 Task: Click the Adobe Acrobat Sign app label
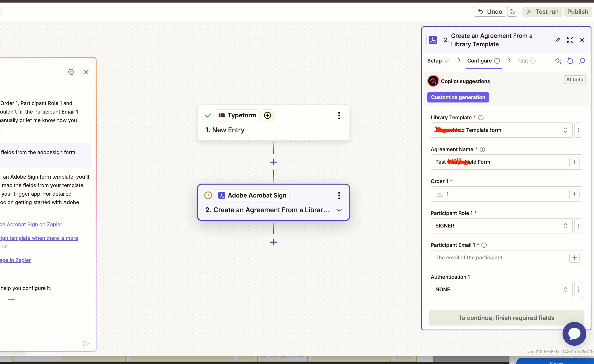pyautogui.click(x=252, y=195)
